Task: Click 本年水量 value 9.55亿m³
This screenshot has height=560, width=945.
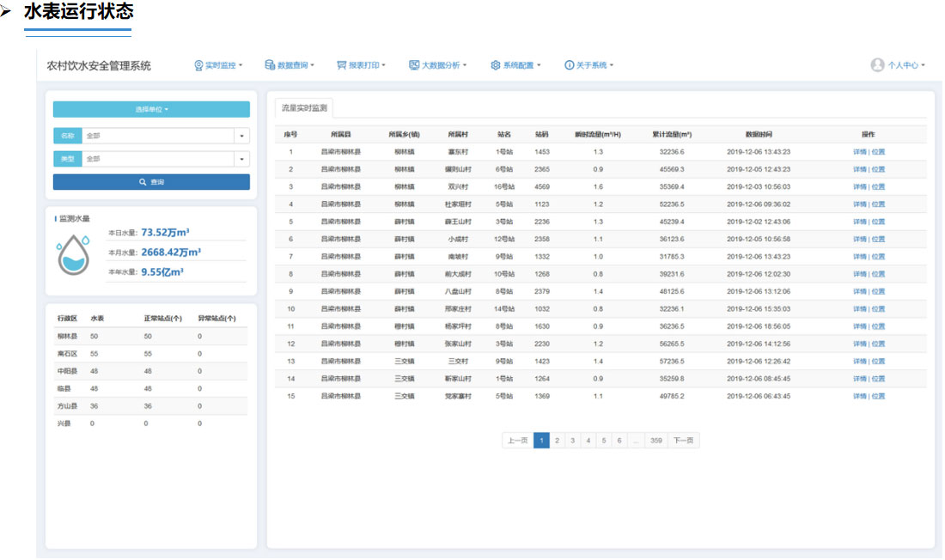Action: click(x=162, y=272)
